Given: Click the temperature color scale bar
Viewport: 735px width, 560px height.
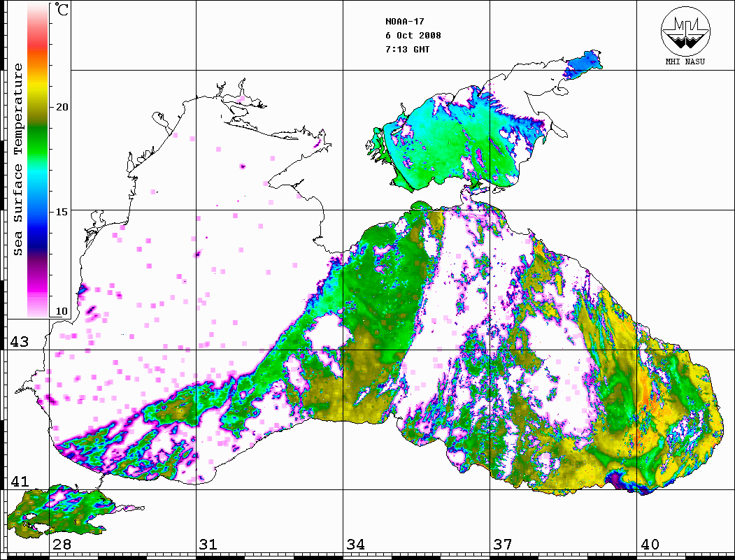Looking at the screenshot, I should (x=38, y=159).
